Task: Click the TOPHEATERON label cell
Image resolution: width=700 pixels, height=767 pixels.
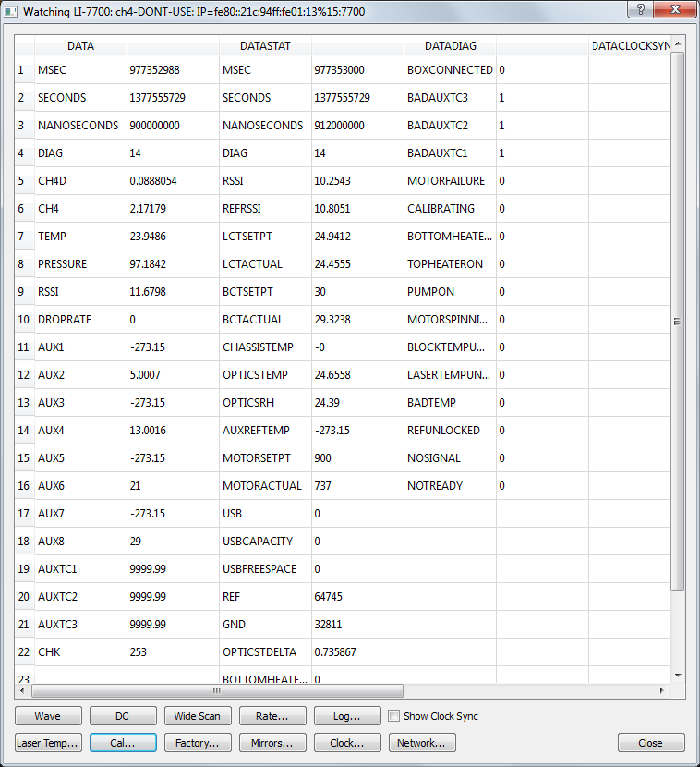Action: pos(451,264)
